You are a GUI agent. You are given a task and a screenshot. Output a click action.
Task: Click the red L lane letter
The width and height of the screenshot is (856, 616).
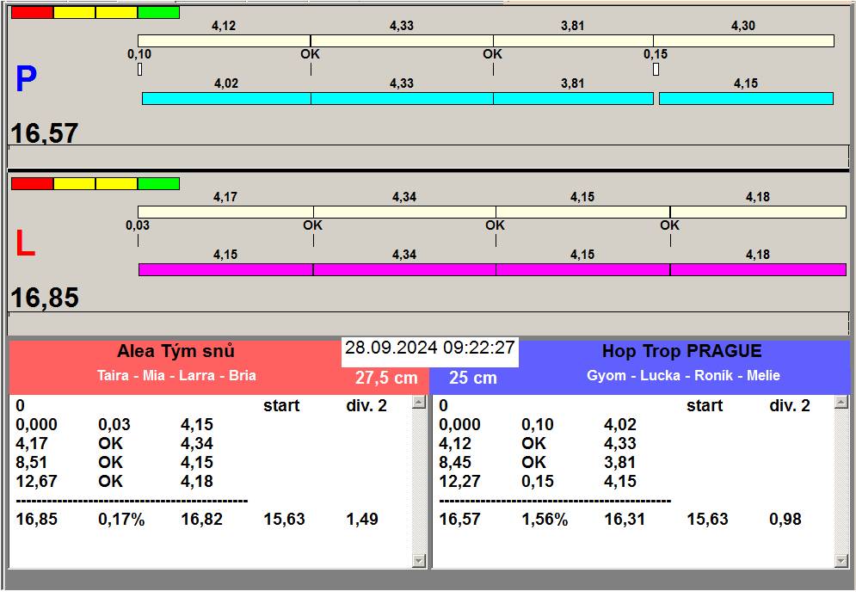25,243
